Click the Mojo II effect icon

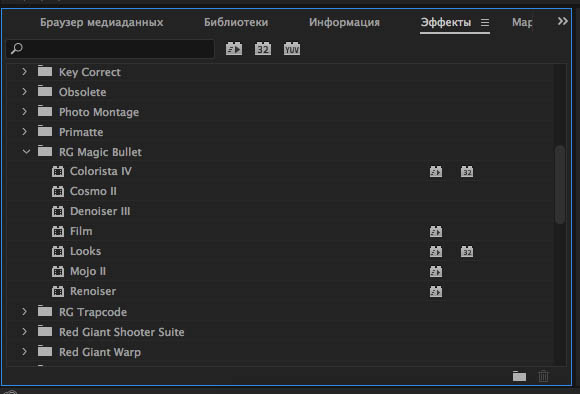[58, 272]
